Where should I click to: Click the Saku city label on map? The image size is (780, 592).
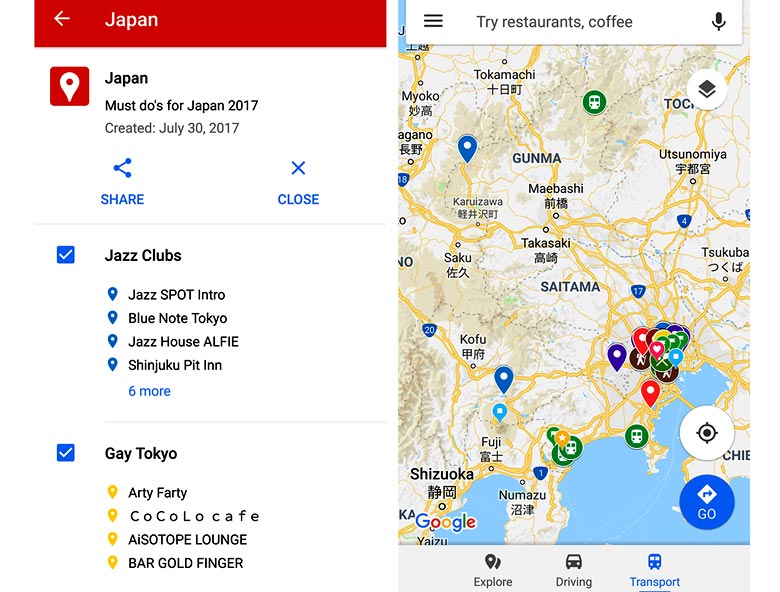coord(458,265)
